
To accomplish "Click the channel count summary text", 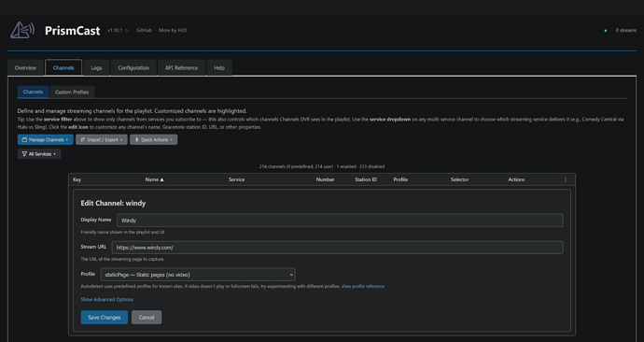I will [x=322, y=167].
